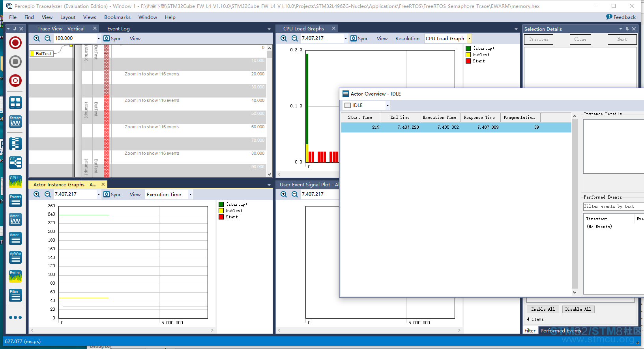Start recording with the red record icon

(x=15, y=43)
